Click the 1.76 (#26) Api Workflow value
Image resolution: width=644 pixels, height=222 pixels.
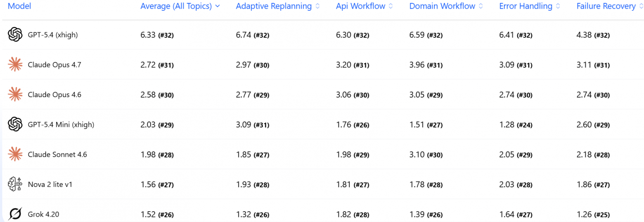pyautogui.click(x=353, y=124)
